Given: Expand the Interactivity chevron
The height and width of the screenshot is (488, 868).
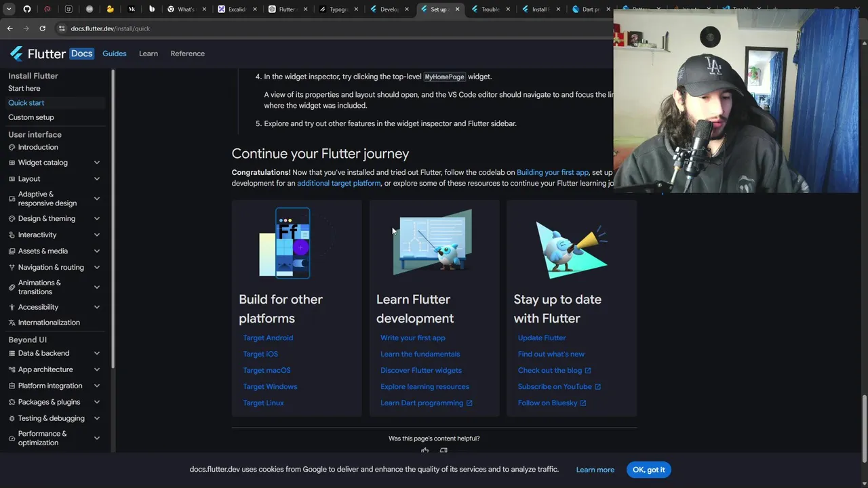Looking at the screenshot, I should (x=97, y=235).
